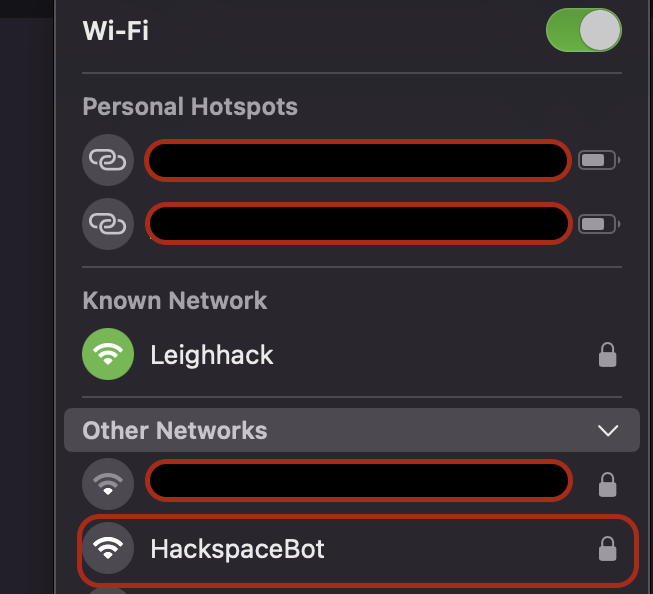The image size is (653, 594).
Task: Click the lock icon on the redacted other network
Action: (x=606, y=484)
